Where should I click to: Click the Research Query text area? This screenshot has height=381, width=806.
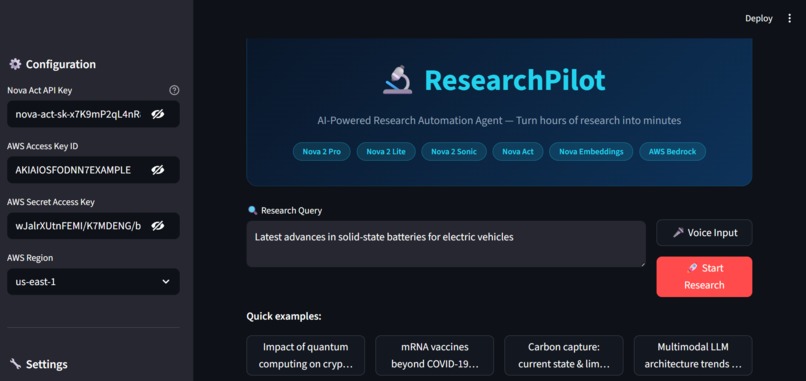tap(446, 244)
